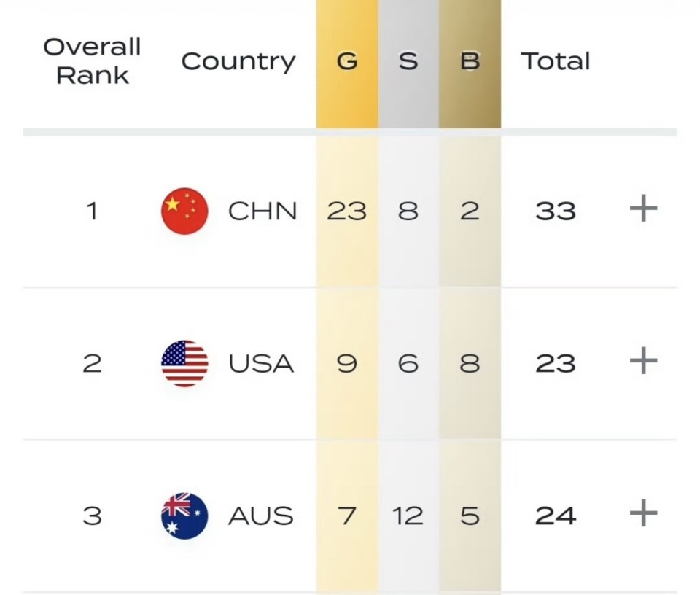
Task: Open the CHN country link
Action: tap(261, 211)
